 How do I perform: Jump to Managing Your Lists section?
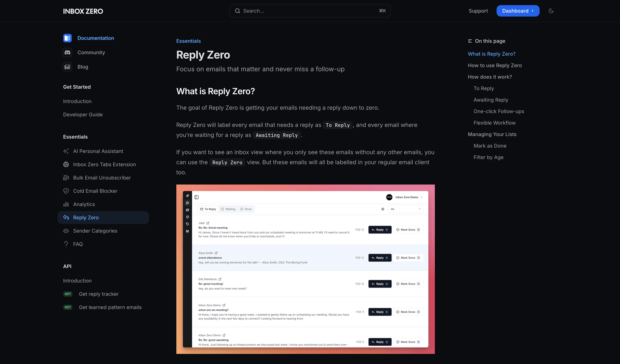click(492, 134)
